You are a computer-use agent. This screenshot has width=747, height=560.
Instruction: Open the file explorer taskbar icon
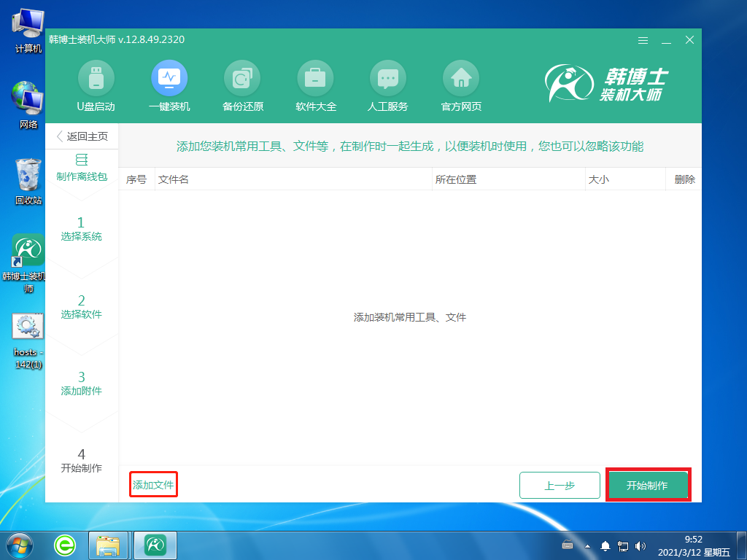click(x=108, y=544)
